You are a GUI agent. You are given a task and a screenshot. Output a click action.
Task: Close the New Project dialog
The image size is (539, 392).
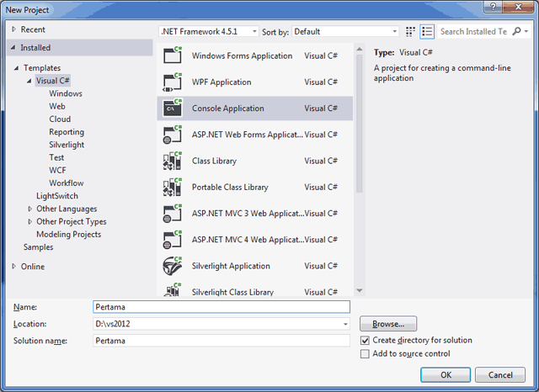[518, 7]
